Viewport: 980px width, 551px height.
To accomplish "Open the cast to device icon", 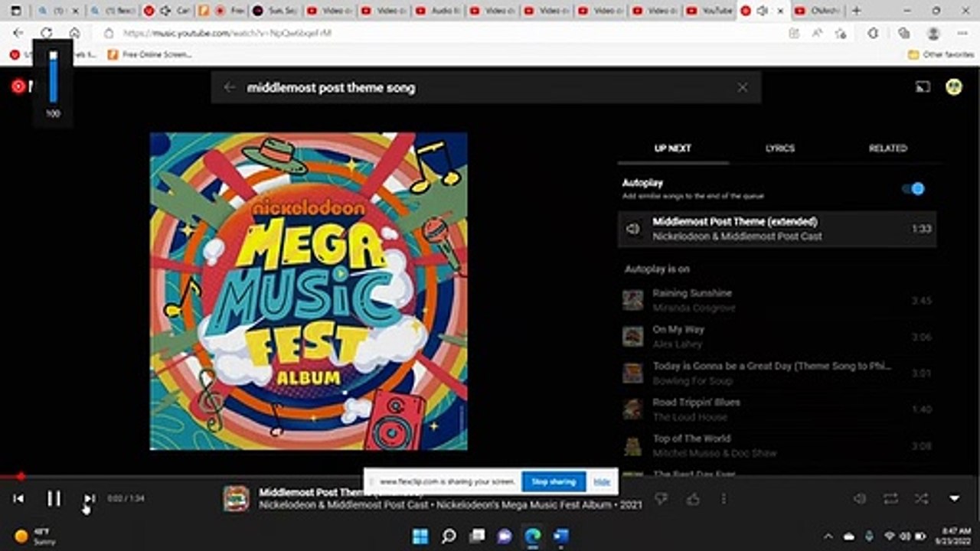I will click(923, 86).
